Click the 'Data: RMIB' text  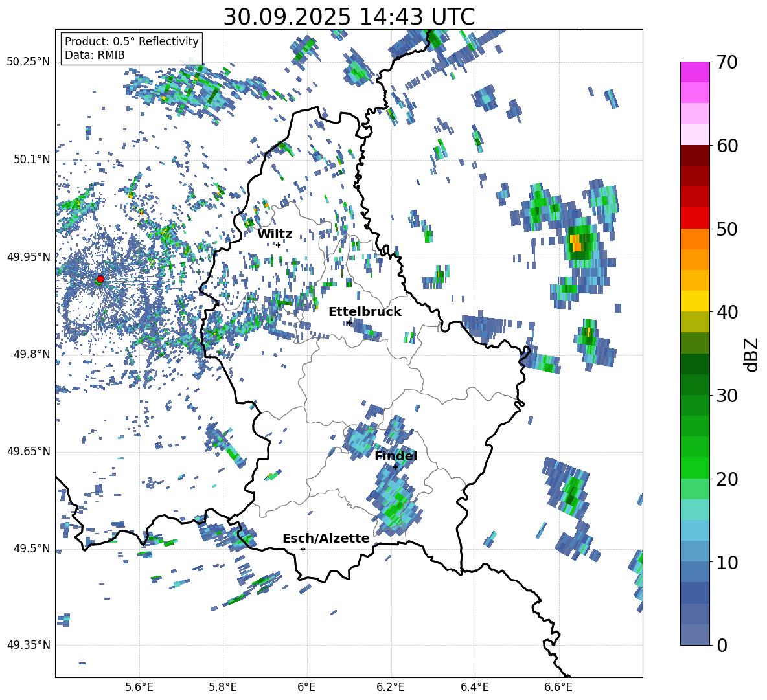[x=95, y=55]
